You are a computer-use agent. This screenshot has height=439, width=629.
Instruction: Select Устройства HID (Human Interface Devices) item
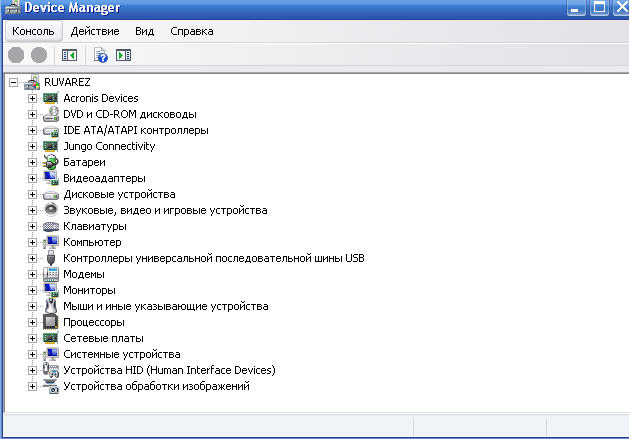coord(168,370)
